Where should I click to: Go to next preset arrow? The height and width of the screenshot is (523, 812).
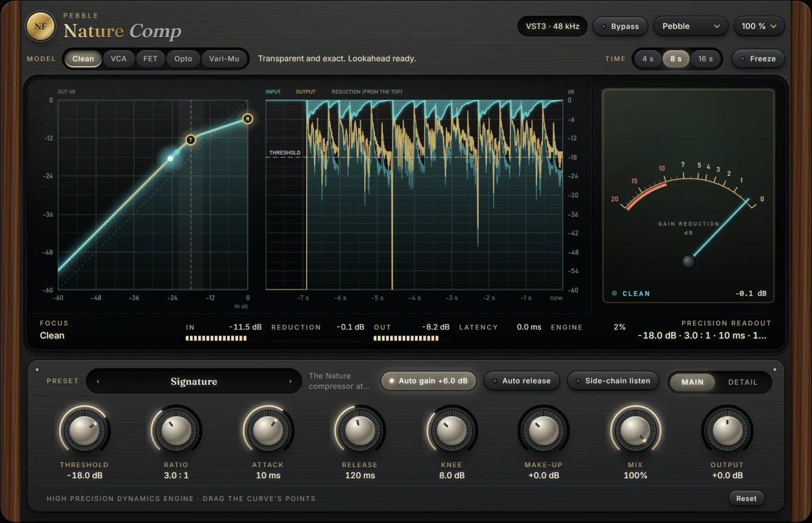point(290,381)
